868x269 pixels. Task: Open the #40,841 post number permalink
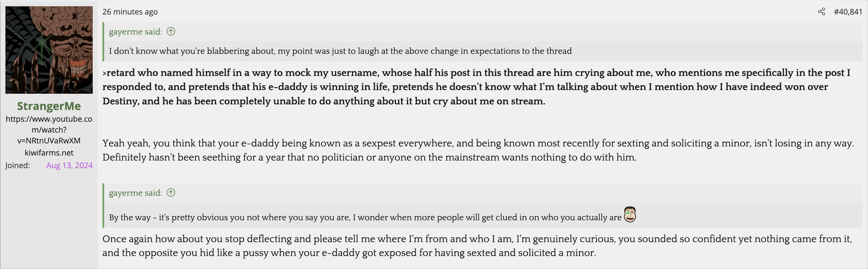pos(847,12)
